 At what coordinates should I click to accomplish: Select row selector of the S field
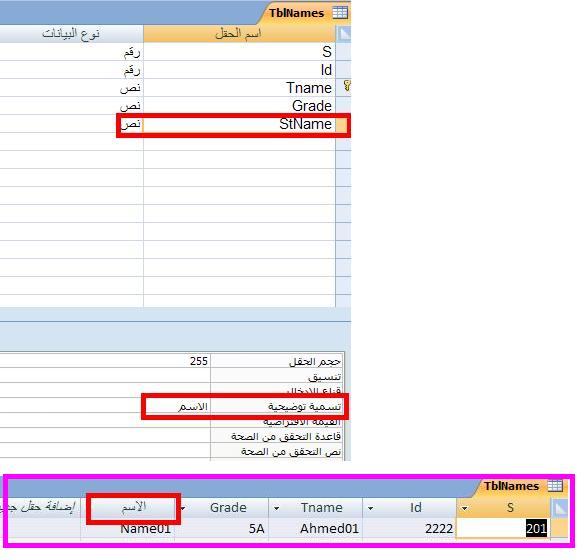tap(344, 51)
